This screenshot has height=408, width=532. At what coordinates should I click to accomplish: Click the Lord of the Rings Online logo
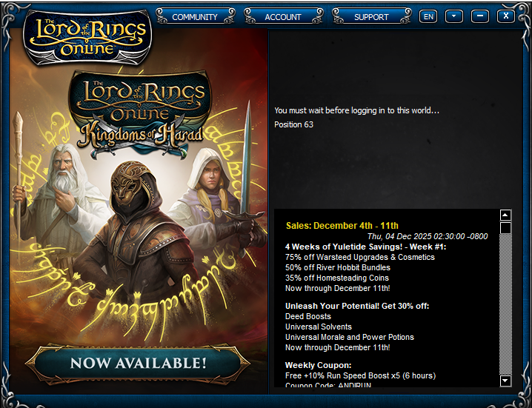tap(87, 37)
